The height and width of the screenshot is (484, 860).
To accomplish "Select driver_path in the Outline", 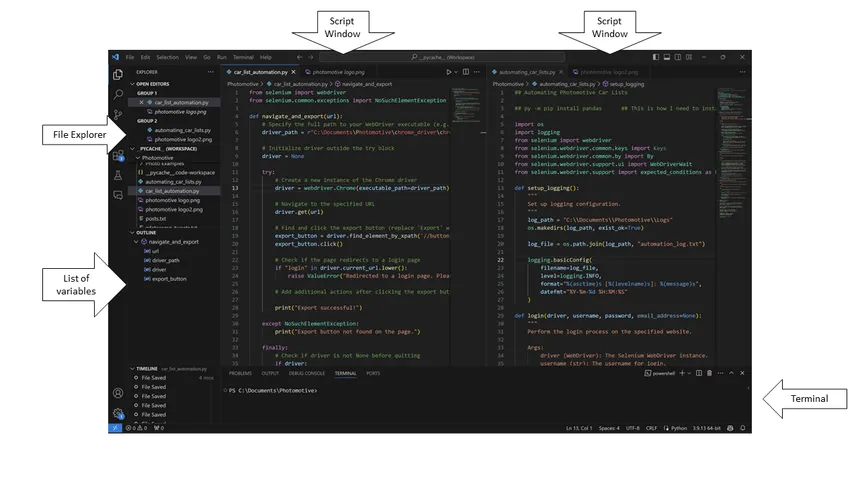I will pos(166,261).
